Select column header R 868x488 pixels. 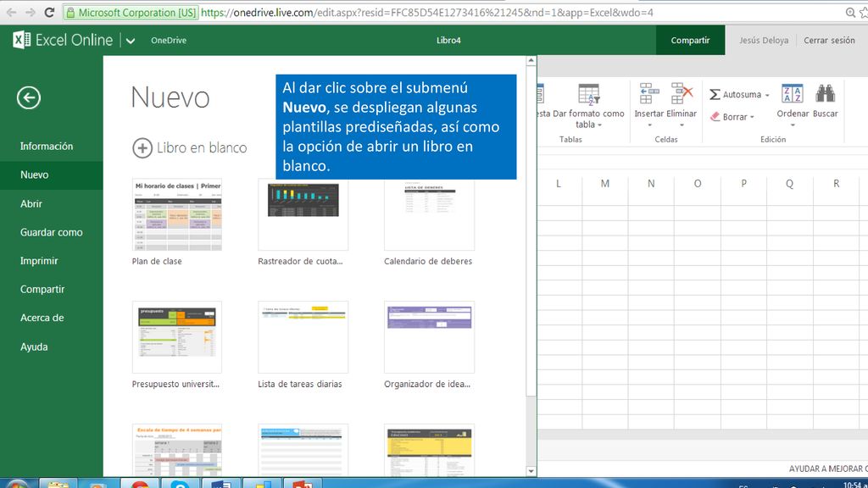click(x=836, y=184)
